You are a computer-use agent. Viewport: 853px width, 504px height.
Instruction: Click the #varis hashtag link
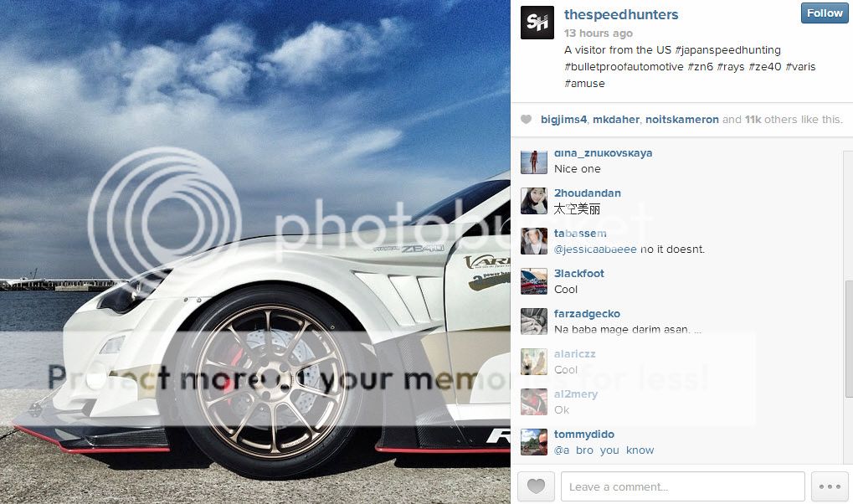click(800, 67)
